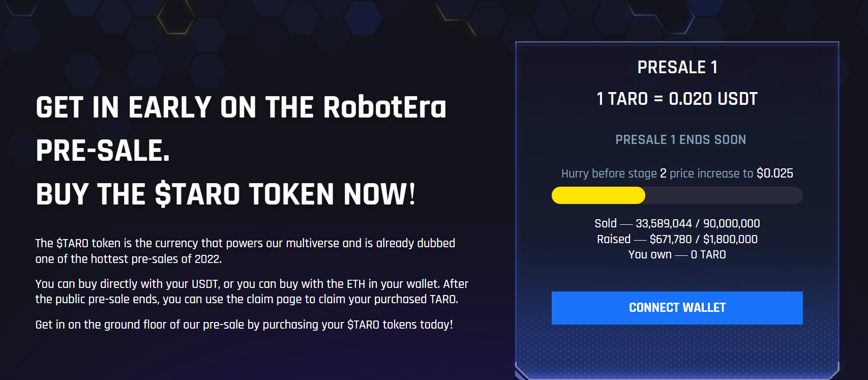Click the blue filled hexagon at top

(x=363, y=18)
